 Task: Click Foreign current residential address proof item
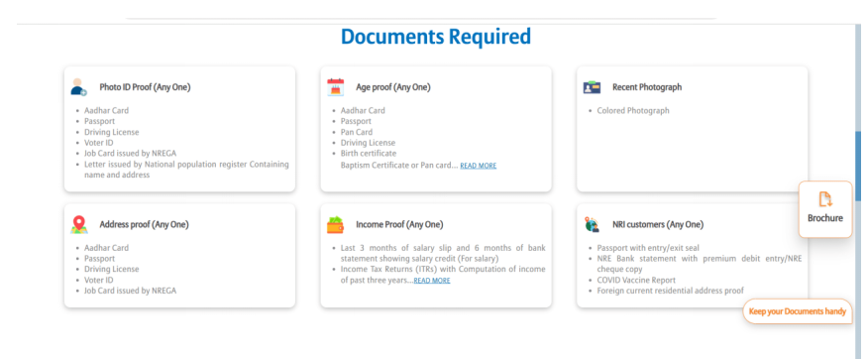[671, 291]
